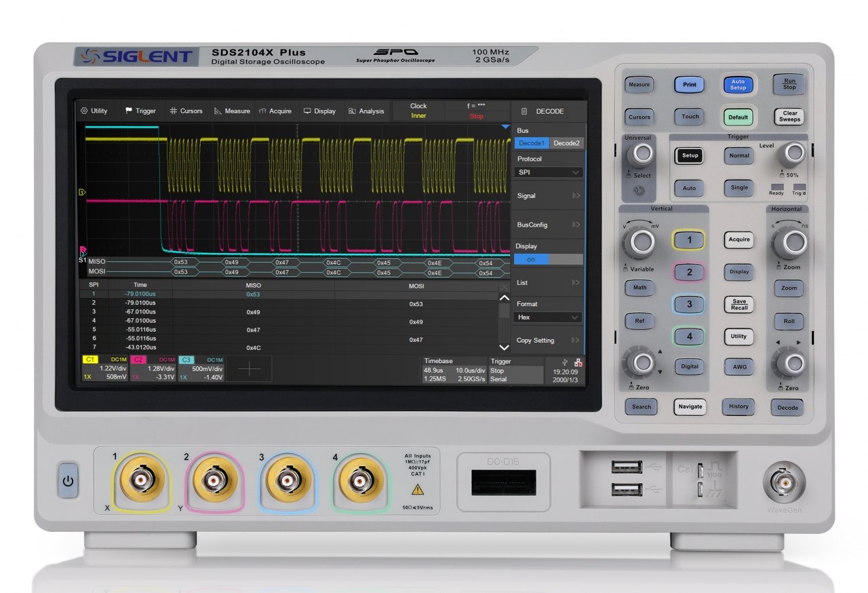Switch to the Decode2 bus

[566, 143]
